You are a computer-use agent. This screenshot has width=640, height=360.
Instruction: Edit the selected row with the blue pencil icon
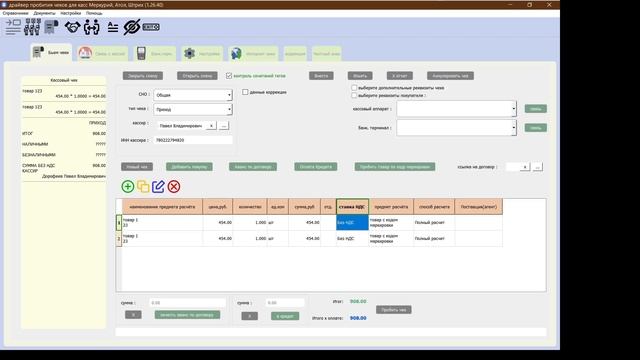tap(158, 187)
